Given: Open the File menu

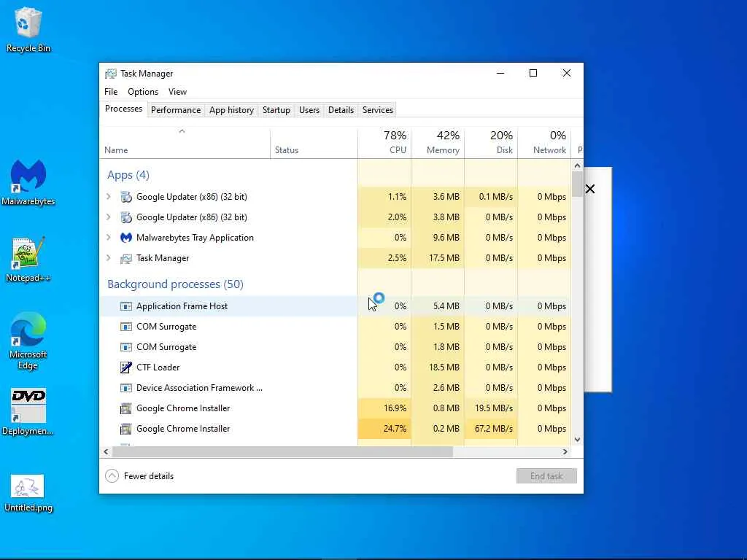Looking at the screenshot, I should tap(111, 91).
